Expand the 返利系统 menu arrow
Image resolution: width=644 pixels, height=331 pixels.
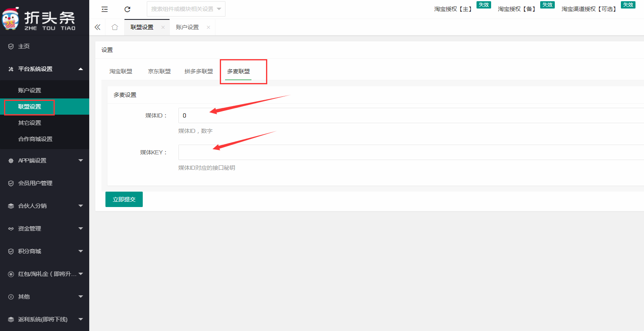pos(81,319)
